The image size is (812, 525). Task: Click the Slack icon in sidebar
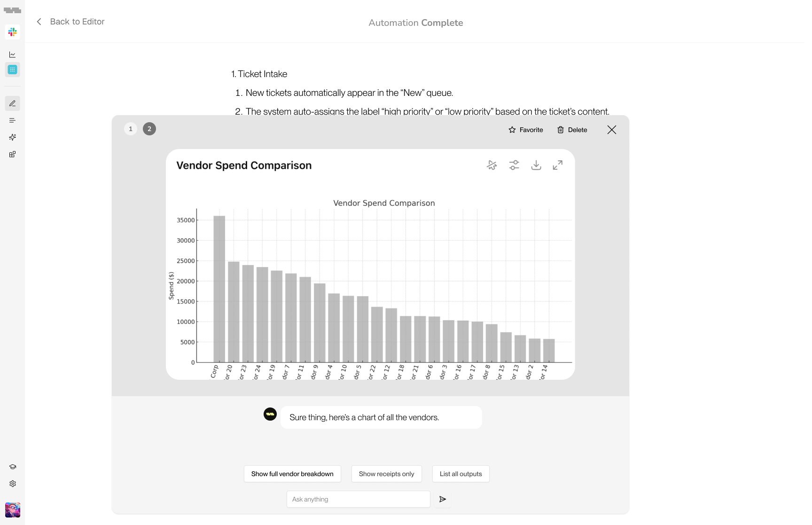point(13,32)
